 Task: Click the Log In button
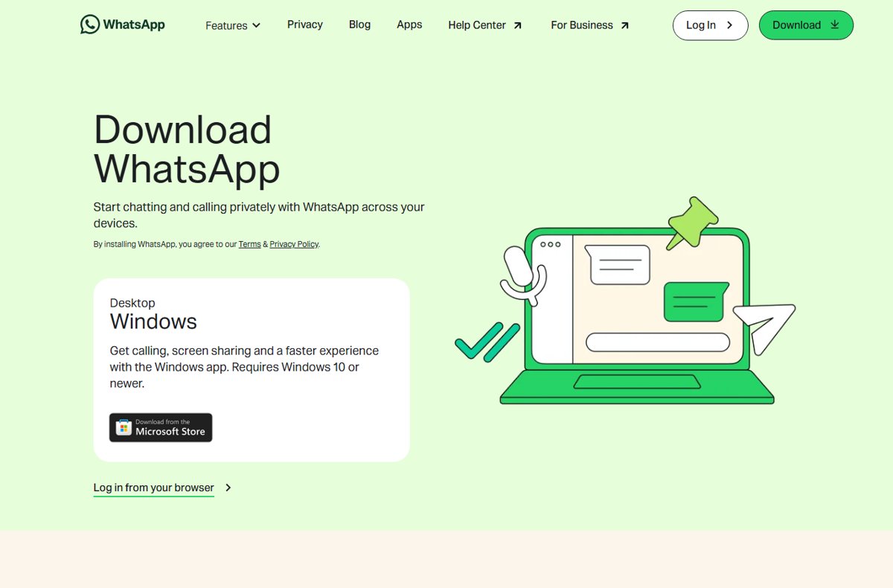pos(710,25)
